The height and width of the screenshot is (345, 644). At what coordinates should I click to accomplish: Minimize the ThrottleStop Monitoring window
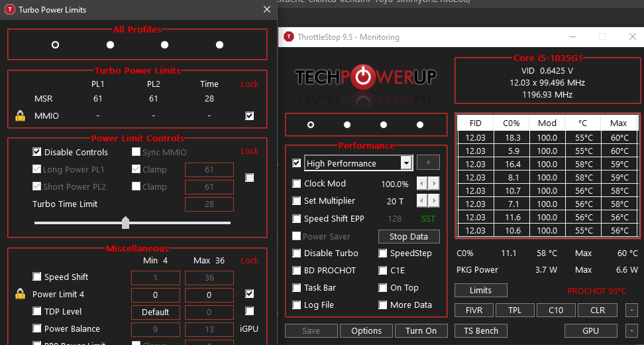click(x=572, y=37)
